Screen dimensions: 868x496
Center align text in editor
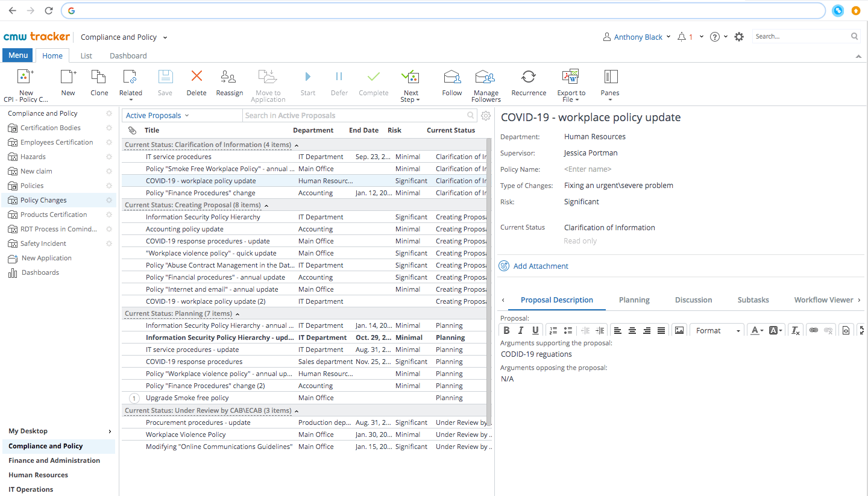632,330
